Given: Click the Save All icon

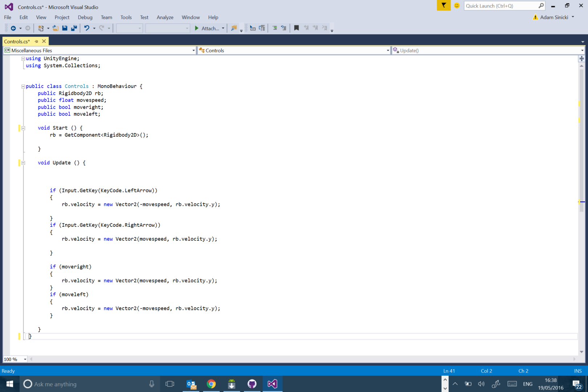Looking at the screenshot, I should click(x=74, y=28).
